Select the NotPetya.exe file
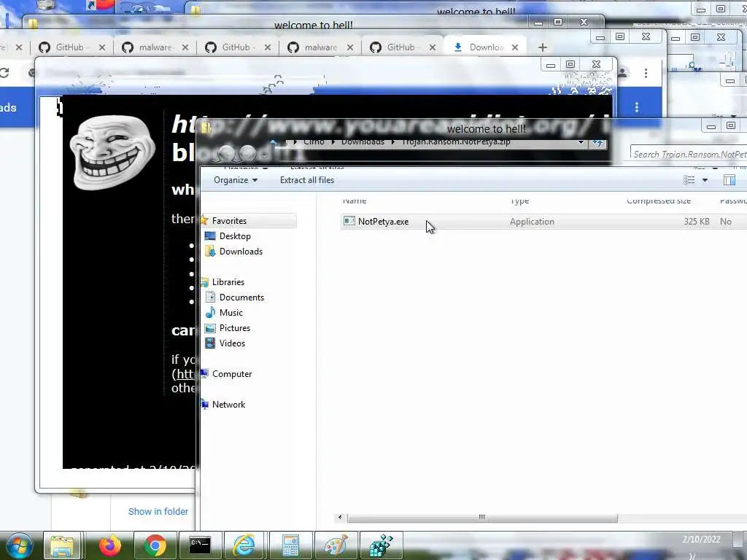The width and height of the screenshot is (747, 560). (383, 222)
